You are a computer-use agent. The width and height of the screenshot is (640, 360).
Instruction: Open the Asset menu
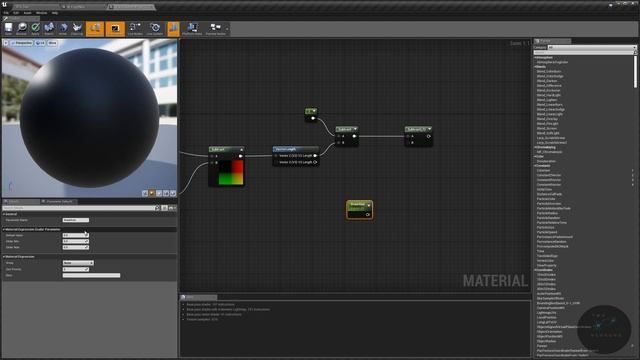[27, 13]
